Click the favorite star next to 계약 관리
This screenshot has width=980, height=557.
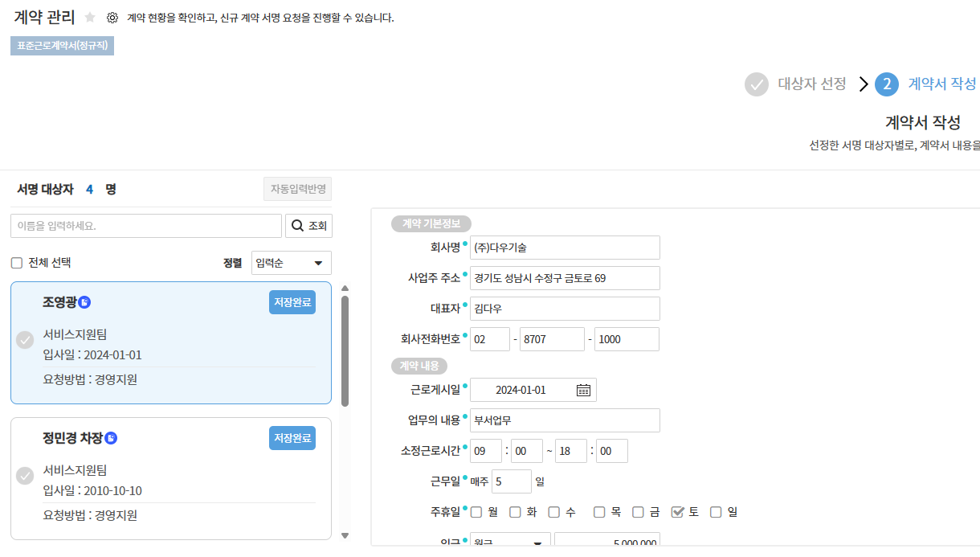click(x=90, y=18)
